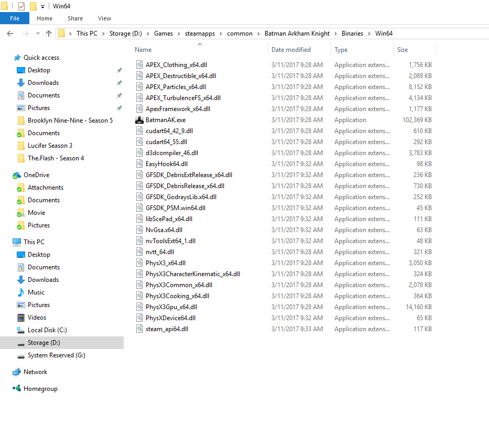Click the Network icon in sidebar

[x=17, y=372]
